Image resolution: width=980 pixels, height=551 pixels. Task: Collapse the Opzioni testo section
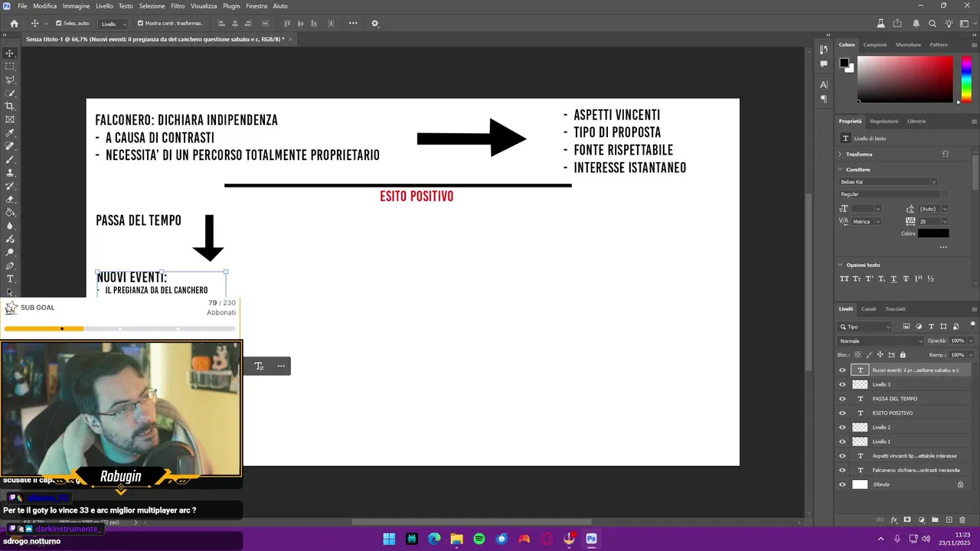pos(840,265)
